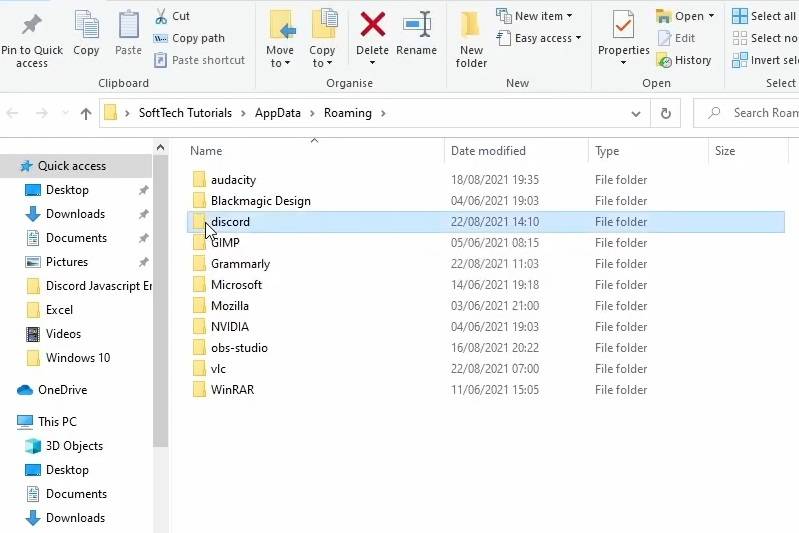This screenshot has height=533, width=799.
Task: Open pinned Documents under Quick access
Action: (76, 238)
